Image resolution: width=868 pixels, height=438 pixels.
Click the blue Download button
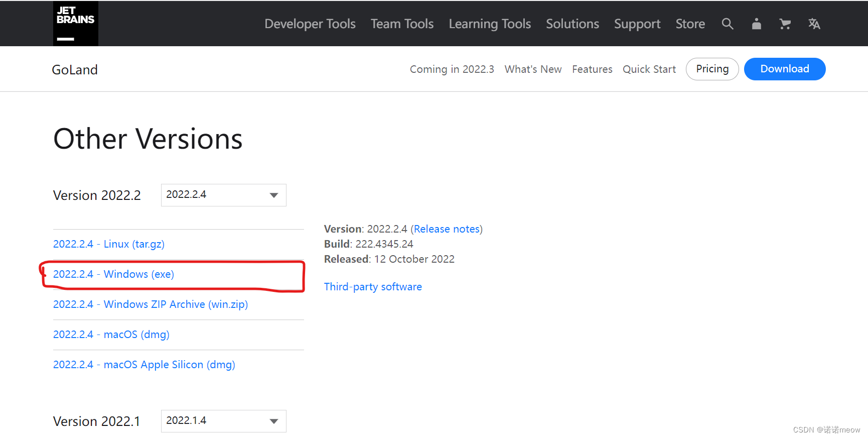(x=785, y=69)
